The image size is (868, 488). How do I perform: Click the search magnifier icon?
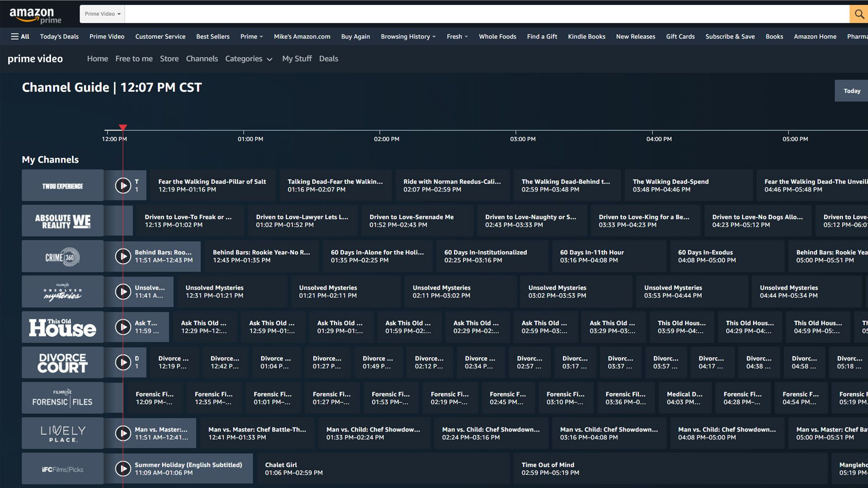[x=859, y=14]
